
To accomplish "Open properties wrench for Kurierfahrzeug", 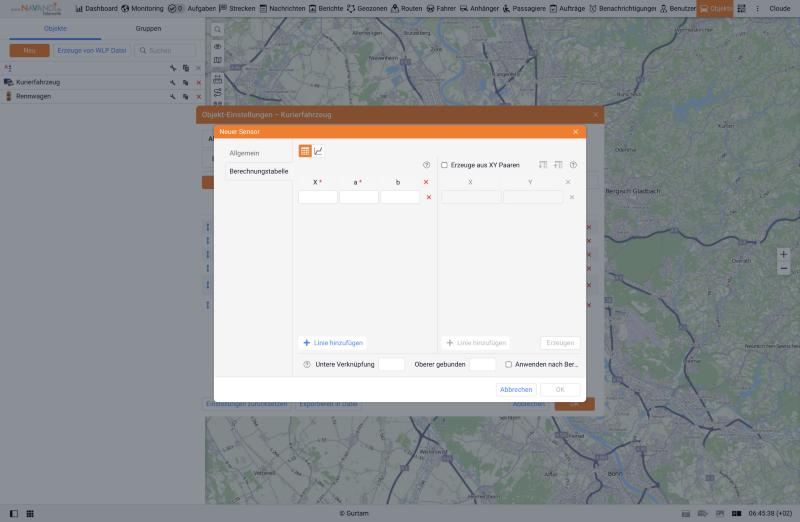I will (x=173, y=82).
